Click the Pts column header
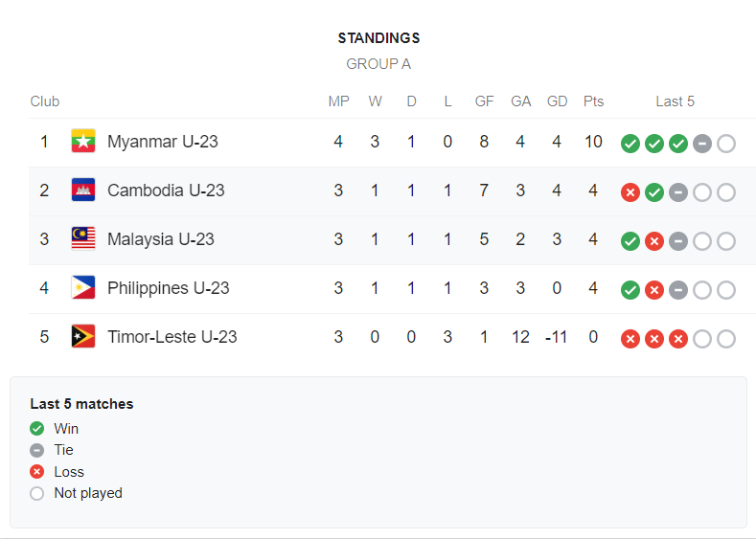Image resolution: width=756 pixels, height=539 pixels. click(593, 101)
